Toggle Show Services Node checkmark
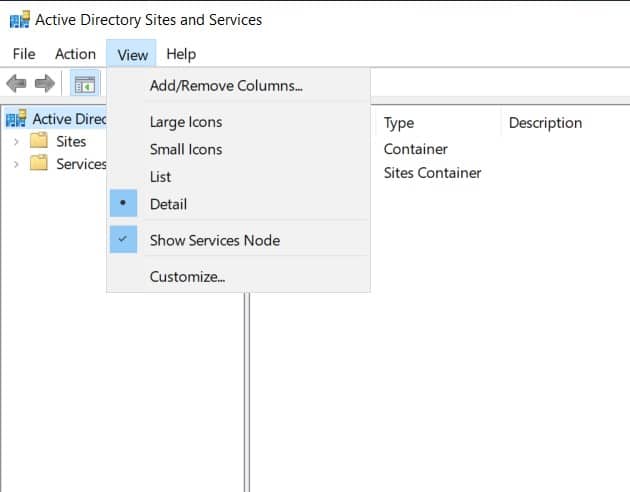Screen dimensions: 630x492 [214, 240]
